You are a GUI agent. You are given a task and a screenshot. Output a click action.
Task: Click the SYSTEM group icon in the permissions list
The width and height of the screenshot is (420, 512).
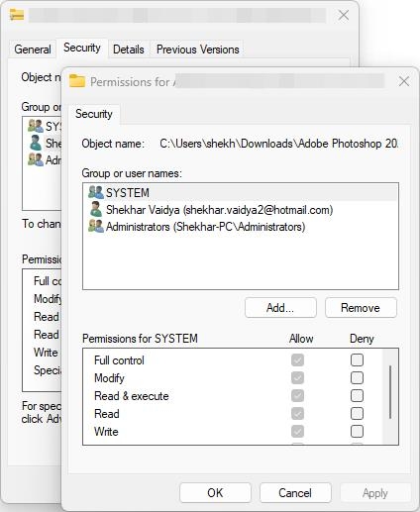[96, 192]
